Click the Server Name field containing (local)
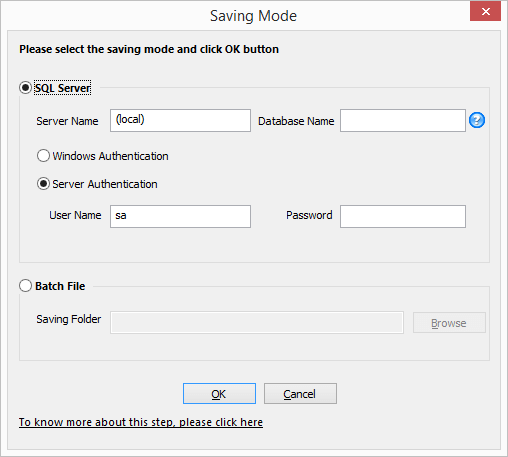 [x=180, y=120]
